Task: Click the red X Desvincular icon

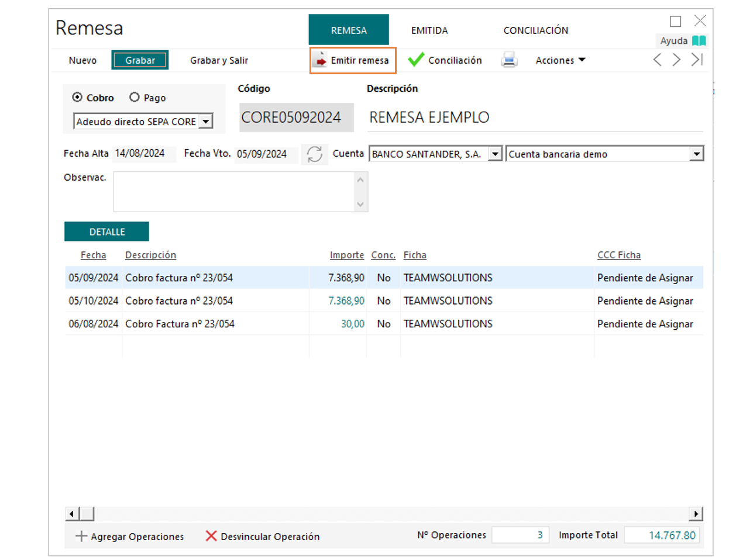Action: [211, 536]
